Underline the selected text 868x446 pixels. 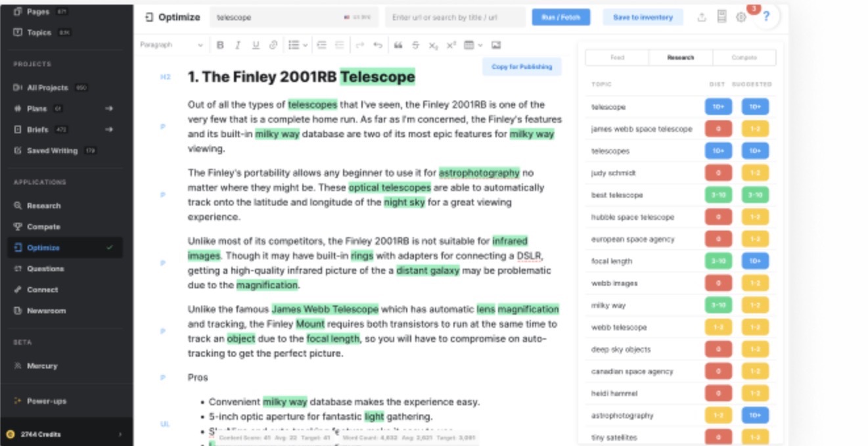256,45
